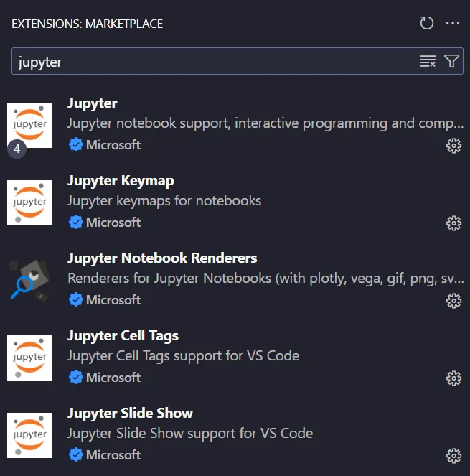Open manage gear for Jupyter extension
470x476 pixels.
tap(453, 146)
